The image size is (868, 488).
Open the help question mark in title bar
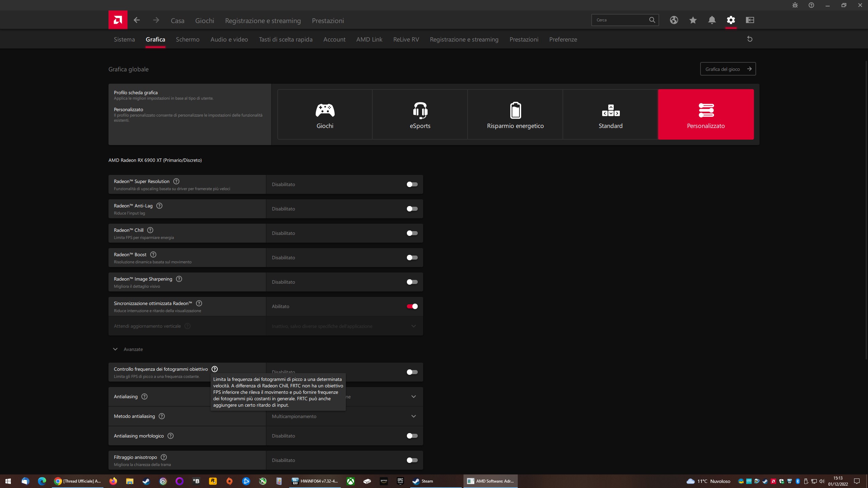(811, 5)
